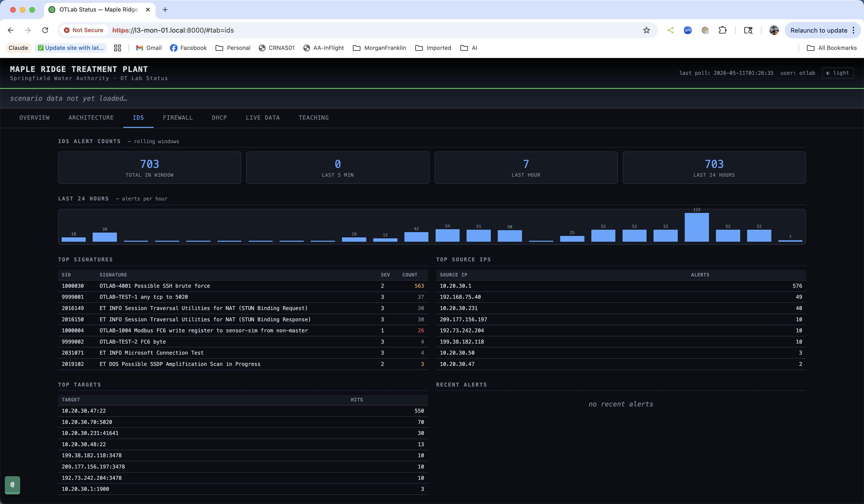Screen dimensions: 864x504
Task: Click target 10.20.30.47:22
Action: (x=84, y=410)
